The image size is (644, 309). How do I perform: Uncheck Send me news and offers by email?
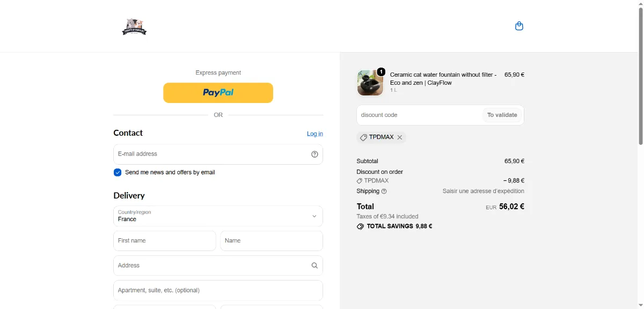coord(118,172)
